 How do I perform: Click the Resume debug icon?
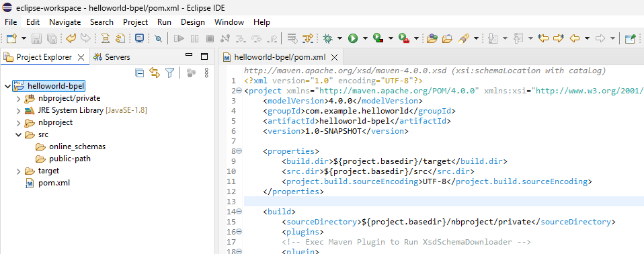[179, 38]
